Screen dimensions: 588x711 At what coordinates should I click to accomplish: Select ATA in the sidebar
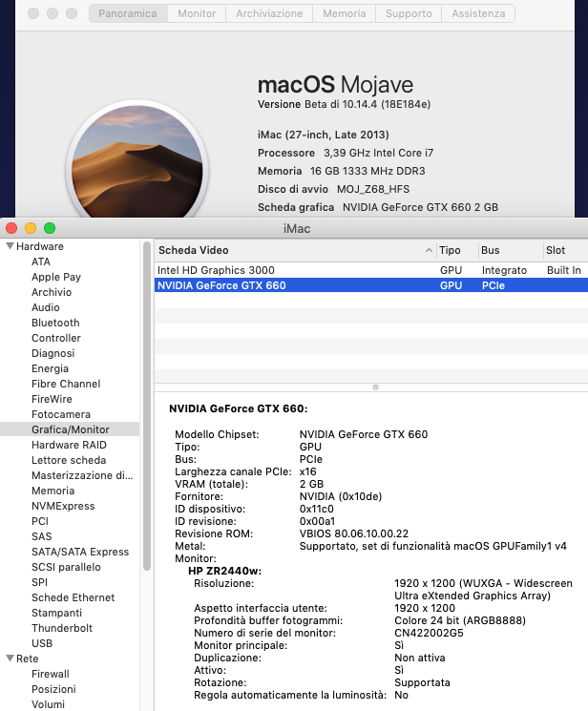[41, 261]
